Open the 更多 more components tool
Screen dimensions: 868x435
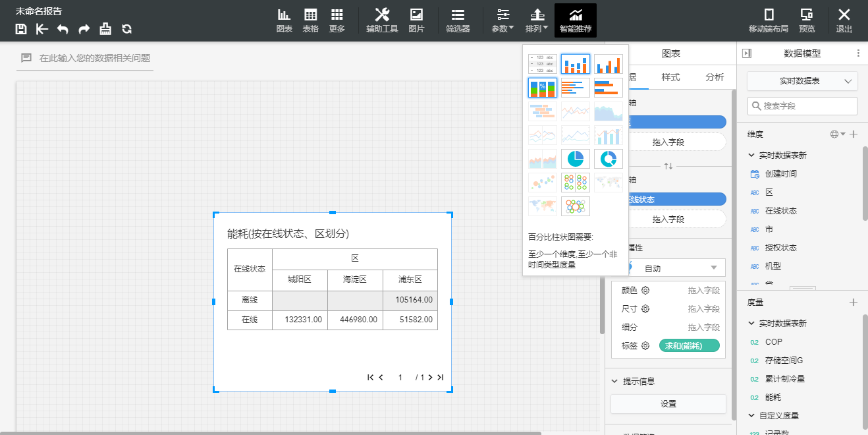tap(337, 21)
